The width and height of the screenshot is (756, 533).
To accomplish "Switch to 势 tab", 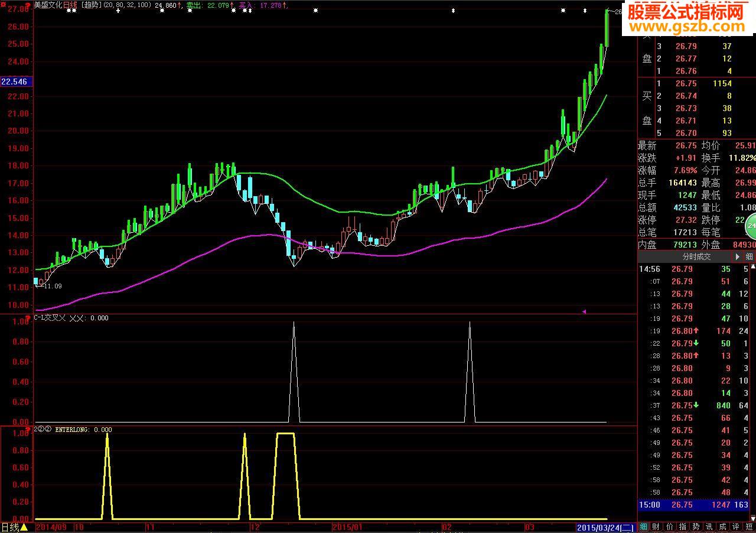I will (696, 526).
